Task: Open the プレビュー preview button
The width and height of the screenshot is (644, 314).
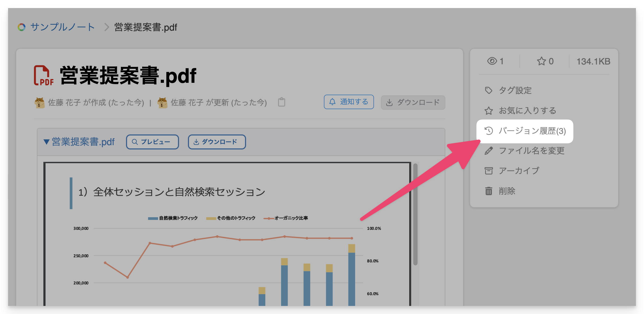Action: click(x=152, y=142)
